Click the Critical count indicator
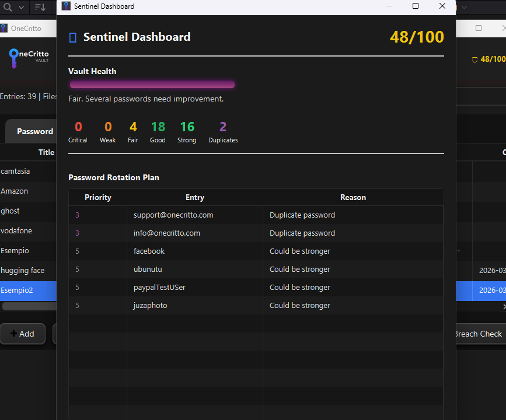The width and height of the screenshot is (506, 420). coord(78,131)
